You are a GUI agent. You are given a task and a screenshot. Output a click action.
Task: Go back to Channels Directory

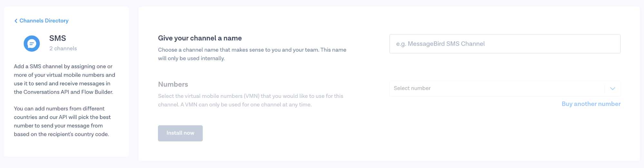(44, 21)
